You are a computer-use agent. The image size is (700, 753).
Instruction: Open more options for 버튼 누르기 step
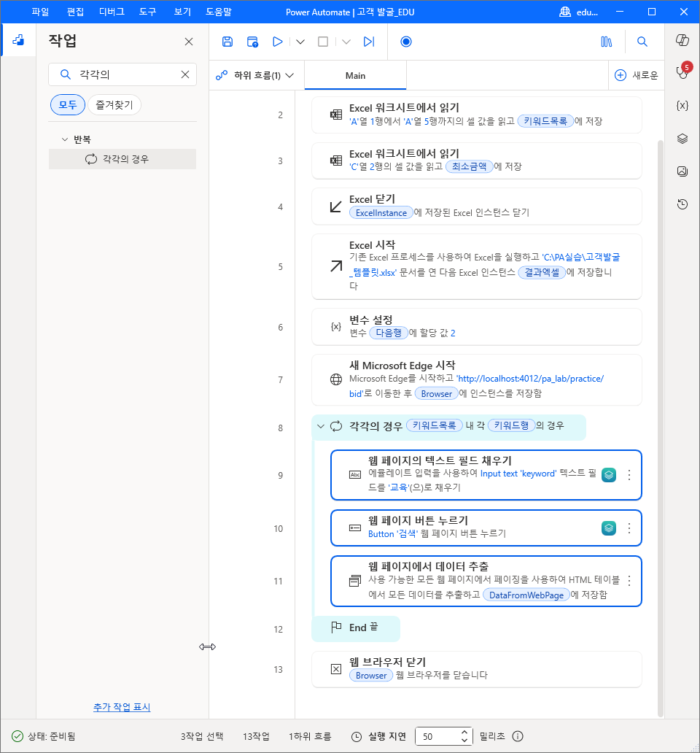coord(629,528)
